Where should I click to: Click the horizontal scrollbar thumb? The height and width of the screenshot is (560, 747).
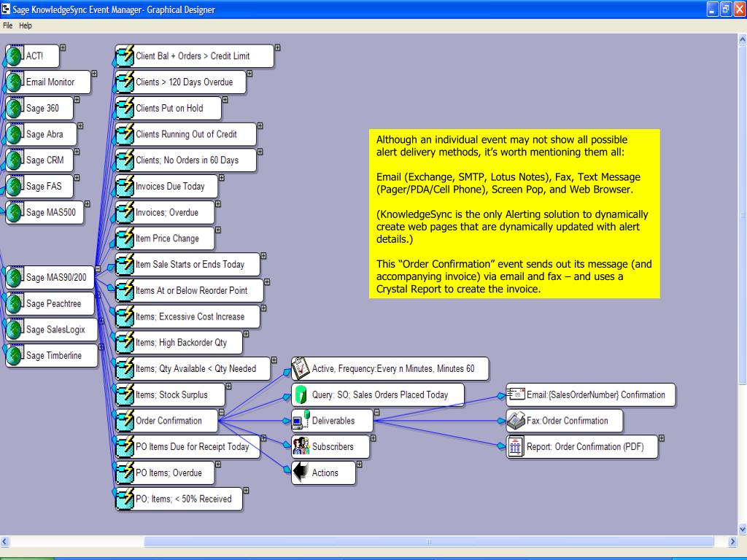[429, 542]
